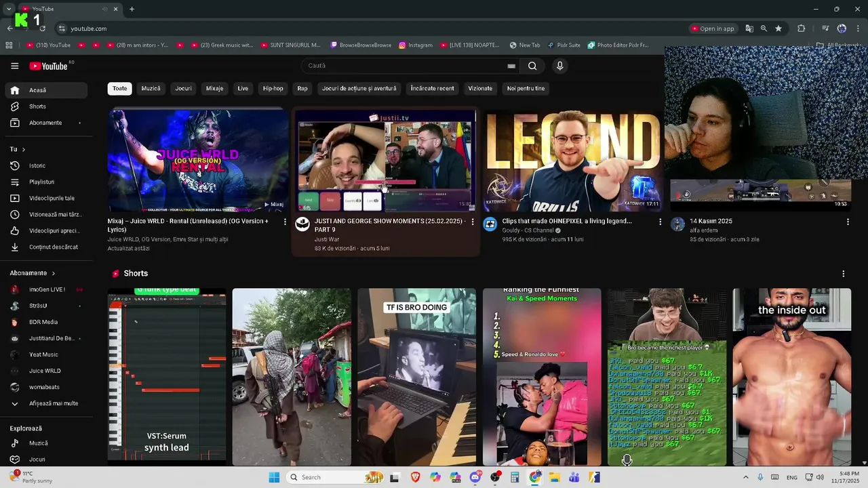Select the Mixaje filter chip
This screenshot has height=488, width=868.
(214, 89)
